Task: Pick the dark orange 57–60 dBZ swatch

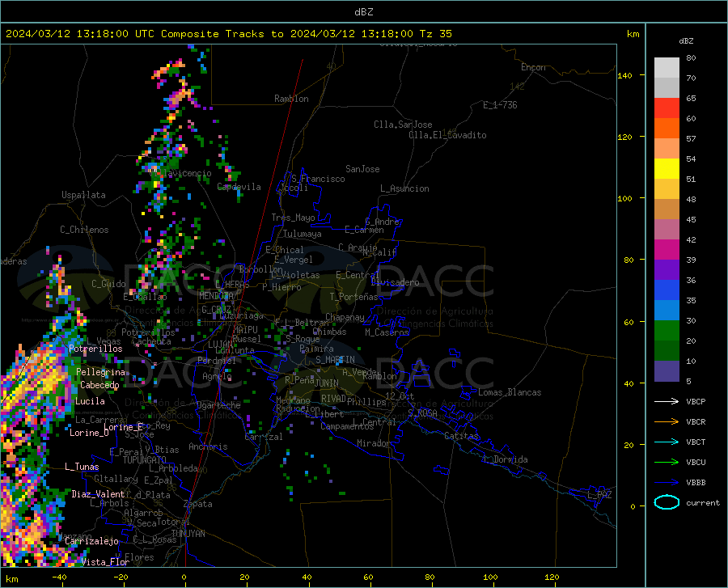Action: point(667,128)
